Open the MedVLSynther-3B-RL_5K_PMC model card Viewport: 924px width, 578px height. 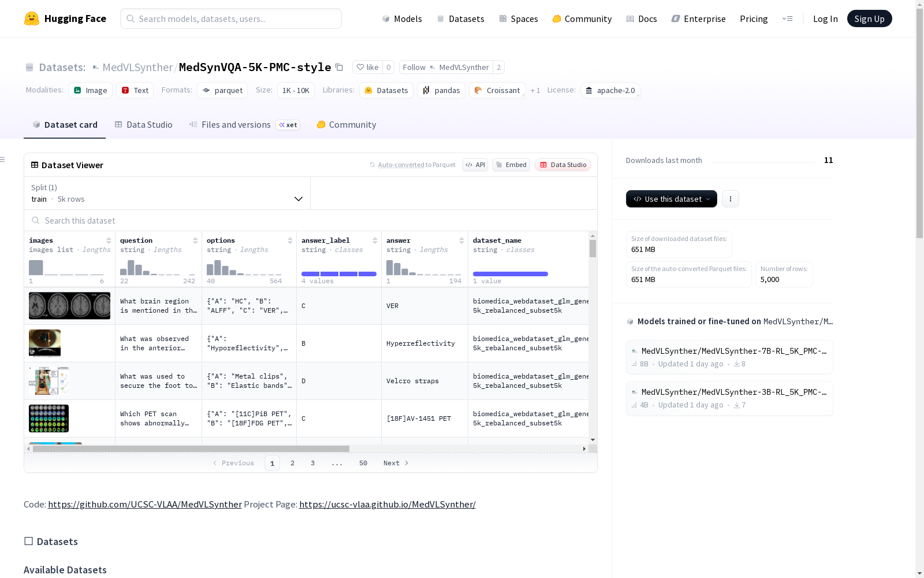pyautogui.click(x=729, y=398)
